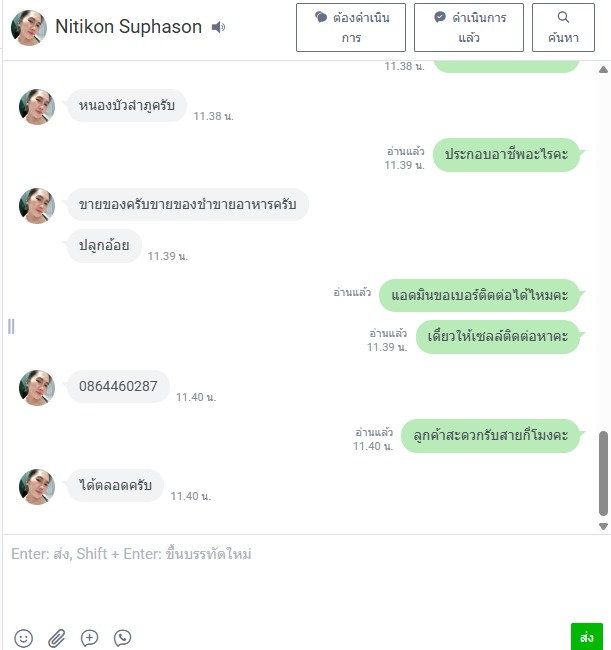The image size is (611, 650).
Task: Click the left panel collapse handle
Action: (11, 327)
